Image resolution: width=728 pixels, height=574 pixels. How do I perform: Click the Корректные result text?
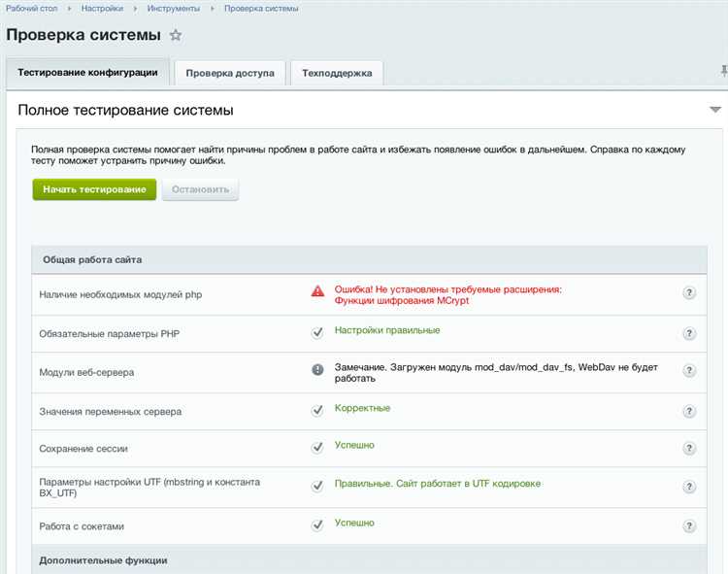point(362,408)
